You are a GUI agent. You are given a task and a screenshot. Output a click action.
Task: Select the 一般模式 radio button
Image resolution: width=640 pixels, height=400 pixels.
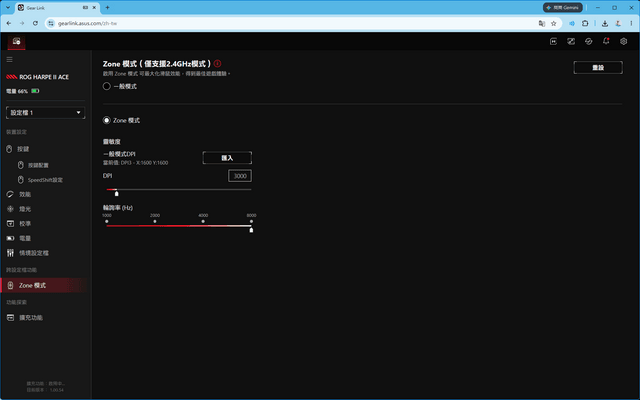(x=107, y=86)
